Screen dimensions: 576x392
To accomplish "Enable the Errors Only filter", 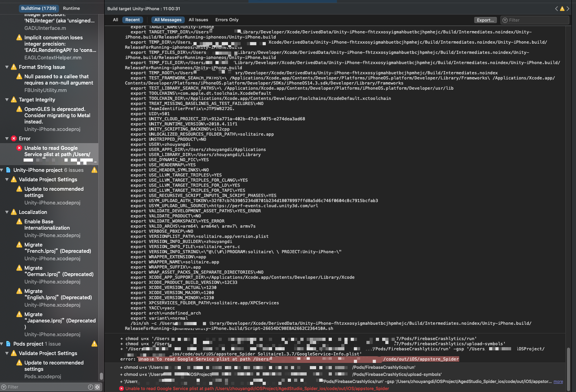I will 226,20.
